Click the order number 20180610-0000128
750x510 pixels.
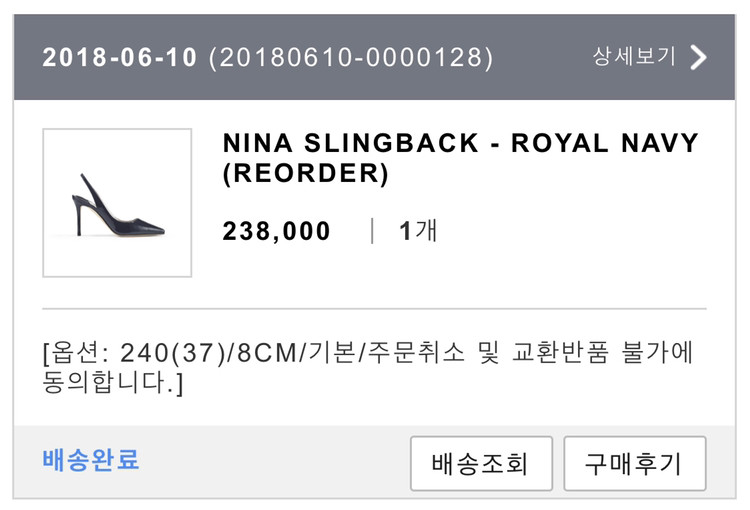[350, 58]
